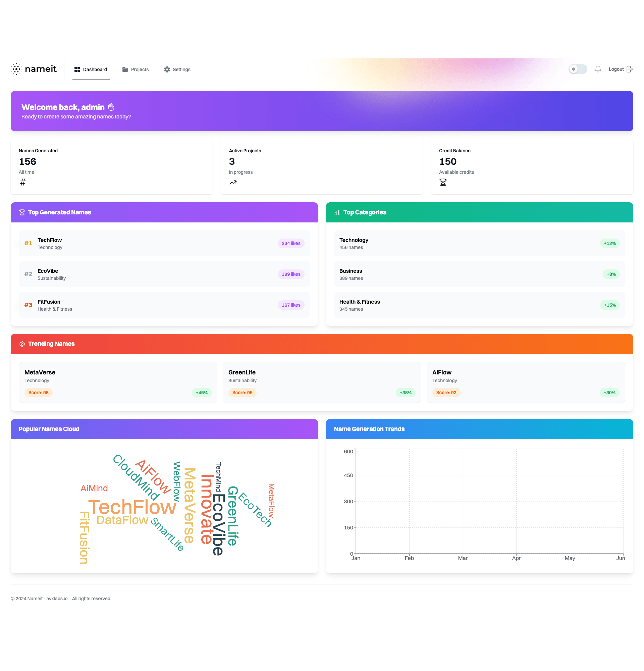The height and width of the screenshot is (671, 644).
Task: Click the Top Categories bar chart icon
Action: click(337, 212)
